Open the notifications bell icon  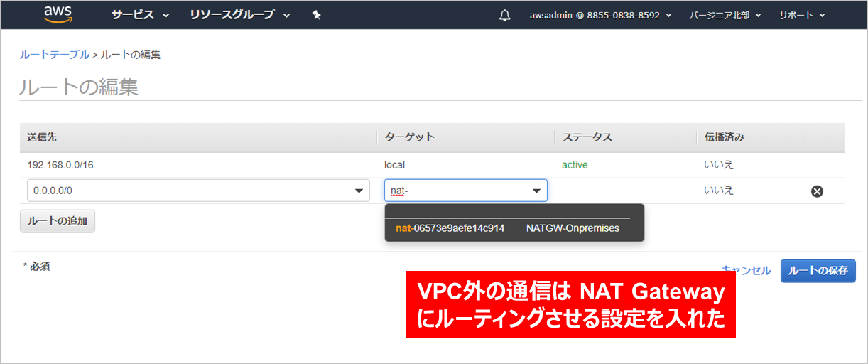(x=505, y=15)
